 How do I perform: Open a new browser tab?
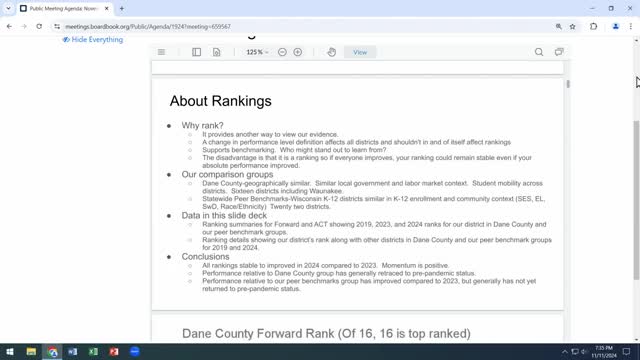122,9
